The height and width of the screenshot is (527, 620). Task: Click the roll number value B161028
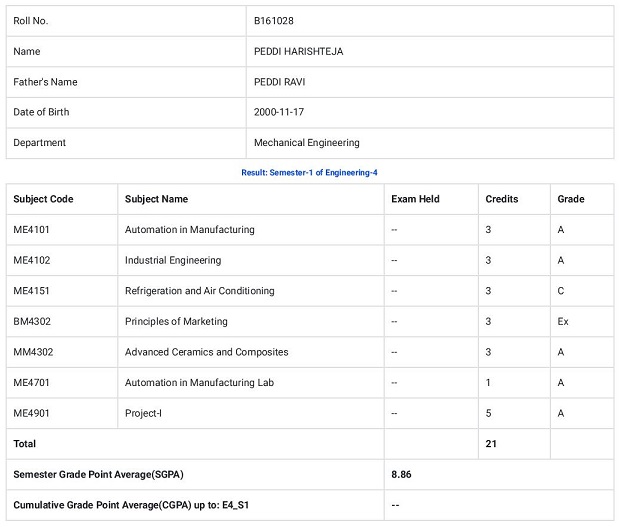pos(274,20)
